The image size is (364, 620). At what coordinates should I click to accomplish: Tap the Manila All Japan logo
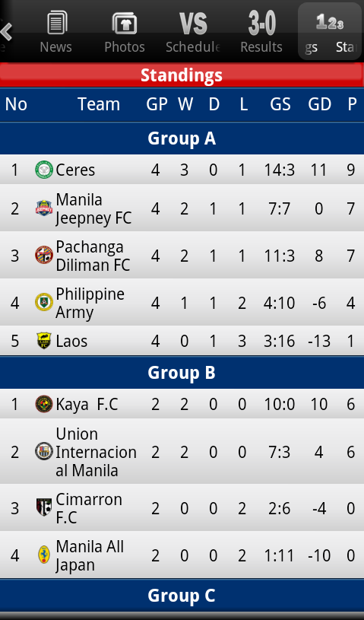(44, 555)
